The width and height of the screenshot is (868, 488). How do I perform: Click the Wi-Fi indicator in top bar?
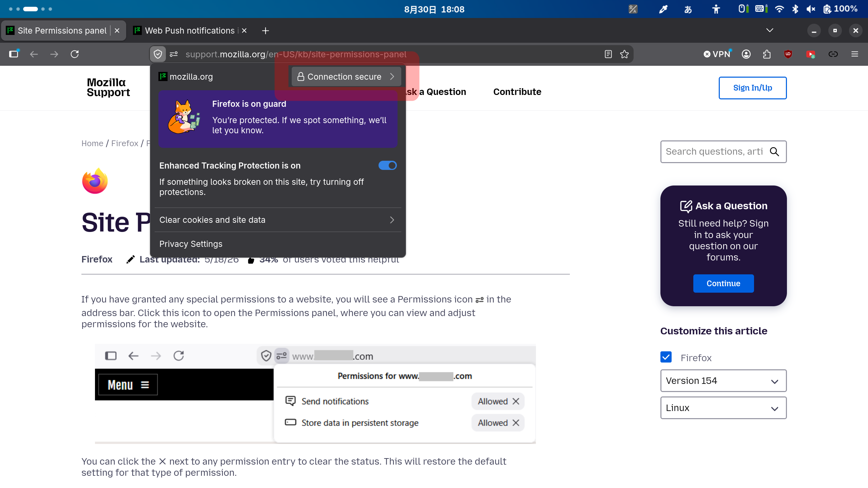779,9
